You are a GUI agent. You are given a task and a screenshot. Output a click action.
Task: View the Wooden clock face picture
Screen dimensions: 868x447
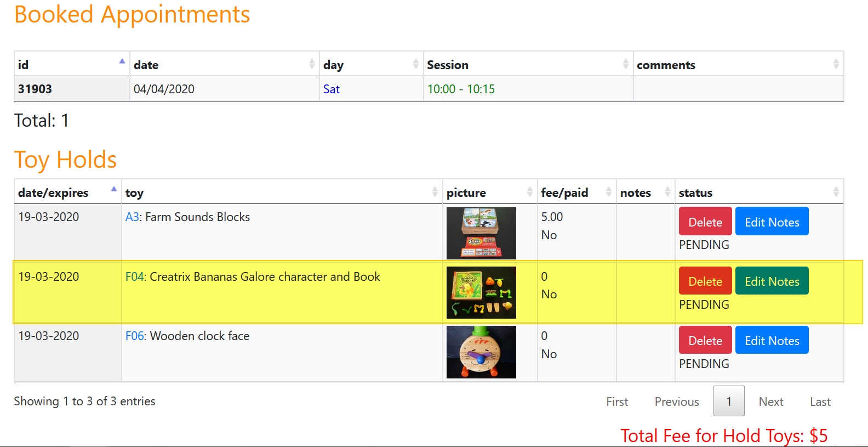coord(481,352)
